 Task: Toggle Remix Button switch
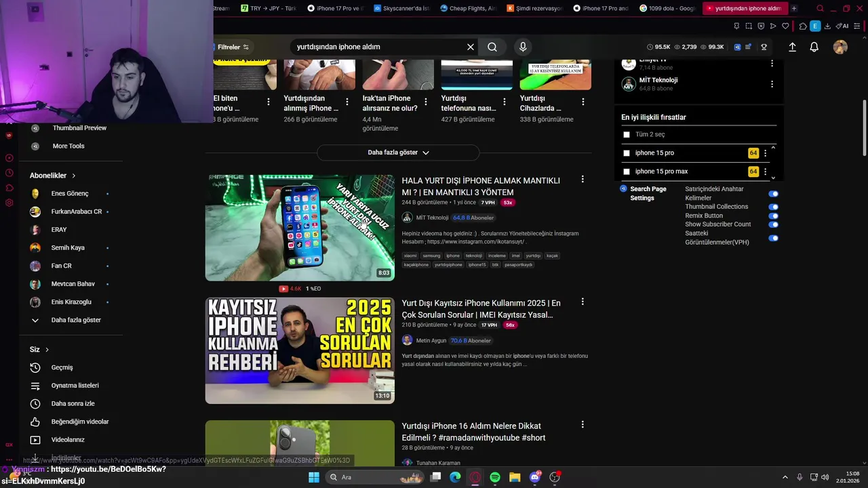(x=773, y=216)
